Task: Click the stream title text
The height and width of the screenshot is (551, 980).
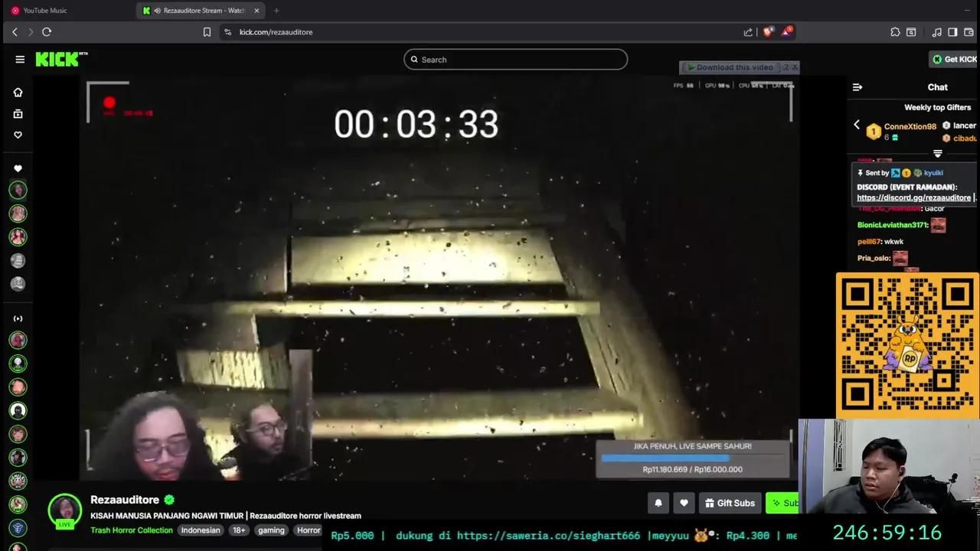Action: pos(226,516)
